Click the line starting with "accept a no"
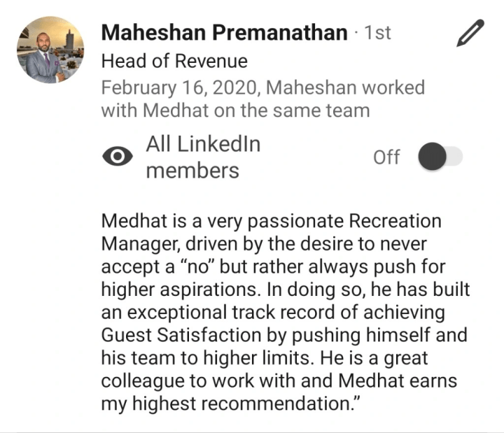This screenshot has width=504, height=433. point(263,268)
